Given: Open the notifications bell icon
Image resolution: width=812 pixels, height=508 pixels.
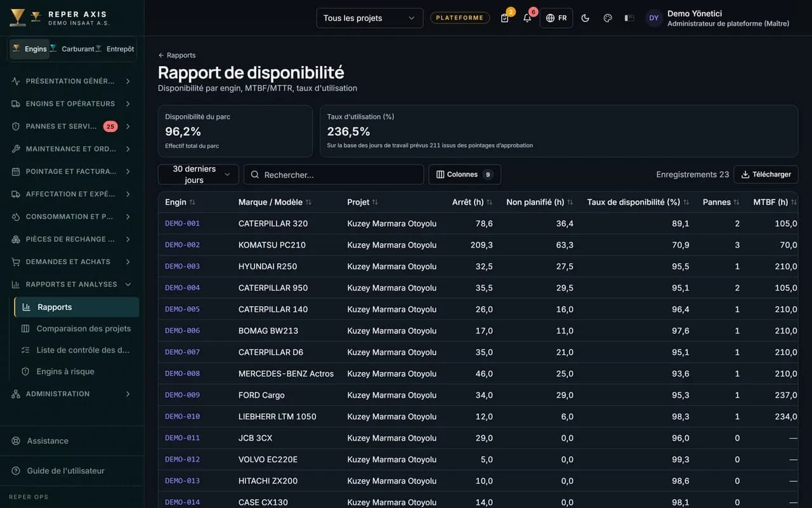Looking at the screenshot, I should coord(527,18).
